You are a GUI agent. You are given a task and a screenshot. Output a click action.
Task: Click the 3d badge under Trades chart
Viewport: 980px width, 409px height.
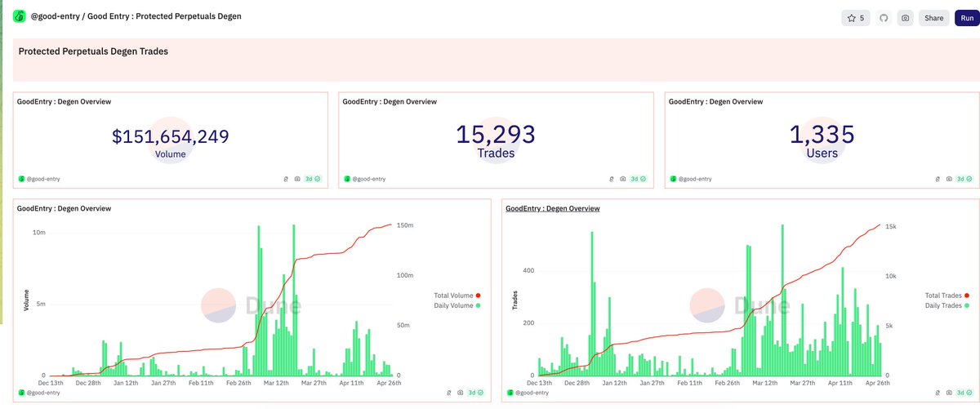tap(964, 393)
